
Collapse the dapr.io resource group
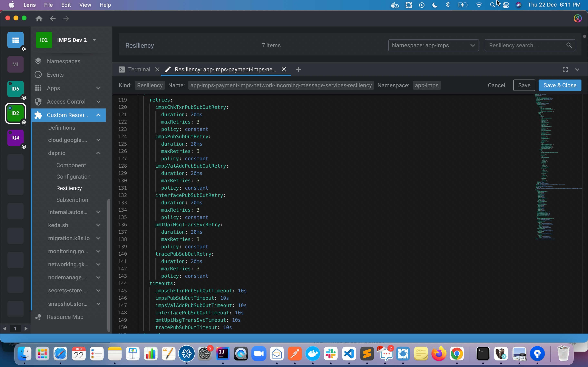pyautogui.click(x=98, y=153)
